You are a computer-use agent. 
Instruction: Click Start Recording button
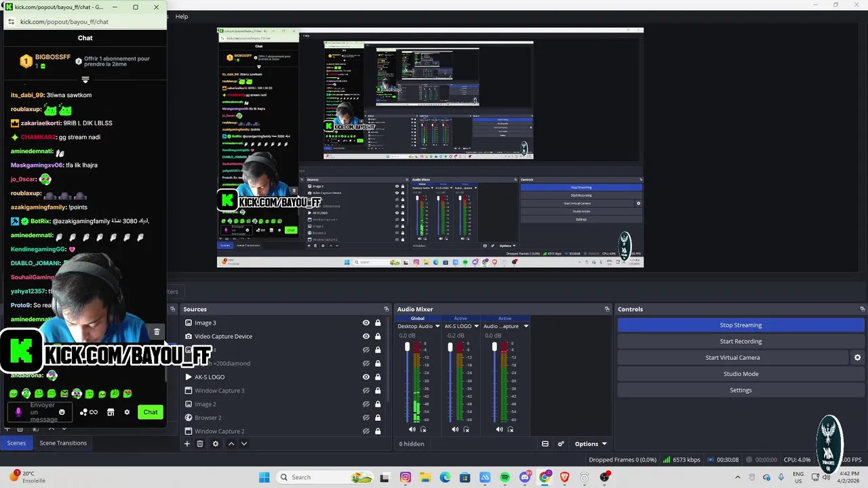(x=741, y=341)
